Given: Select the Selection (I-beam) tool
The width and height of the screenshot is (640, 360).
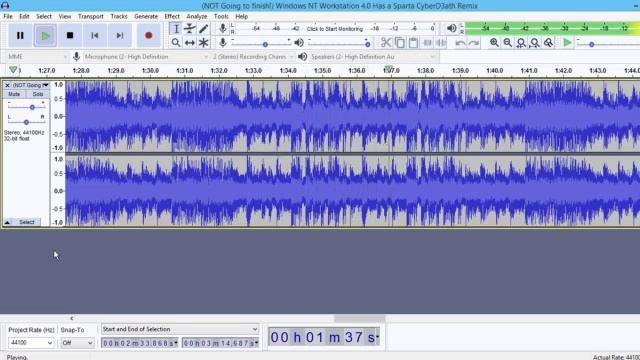Looking at the screenshot, I should click(x=176, y=29).
